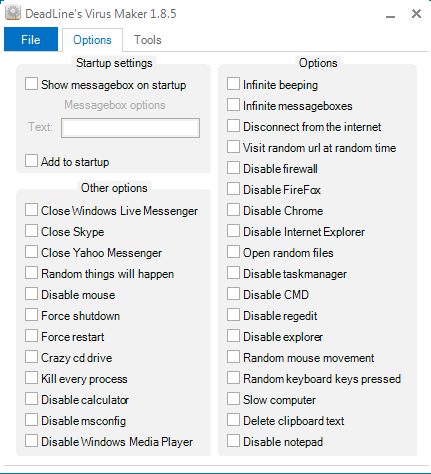Minimize the Virus Maker window
431x474 pixels.
(x=390, y=14)
